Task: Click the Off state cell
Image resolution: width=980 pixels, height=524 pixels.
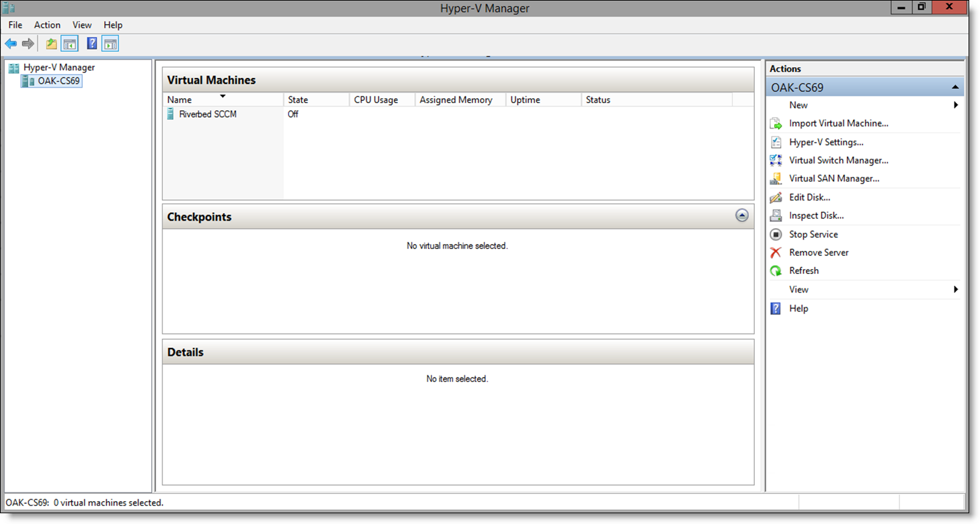Action: pos(293,114)
